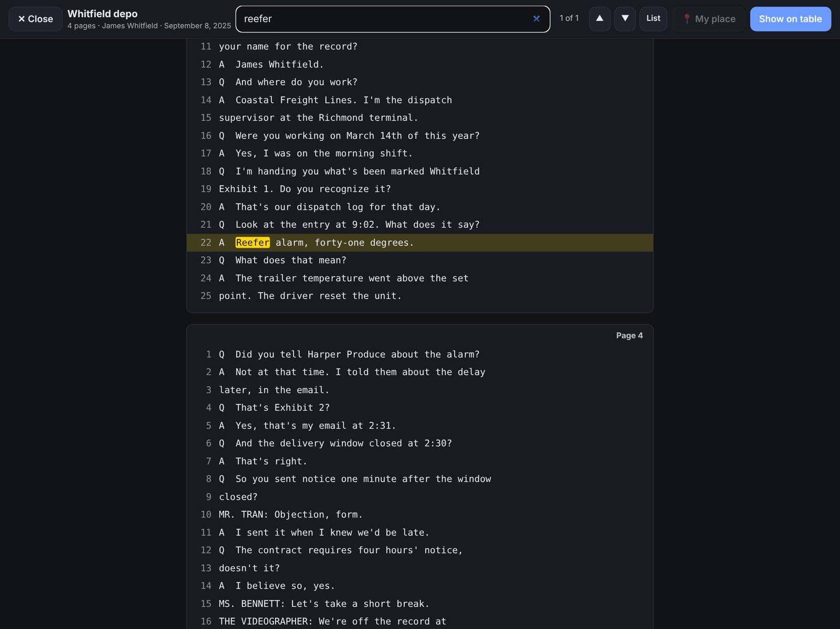The image size is (840, 629).
Task: Click the '1 of 1' match counter
Action: (569, 18)
